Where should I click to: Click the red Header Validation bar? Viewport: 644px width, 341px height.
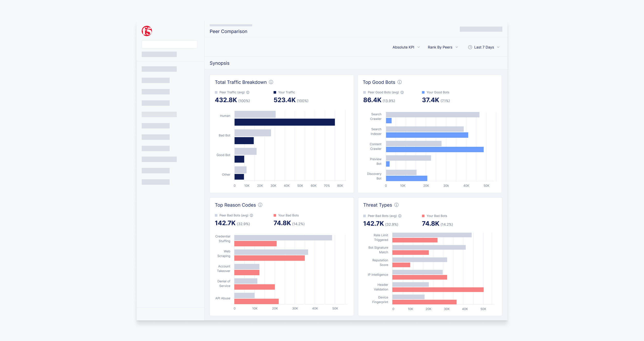click(438, 290)
